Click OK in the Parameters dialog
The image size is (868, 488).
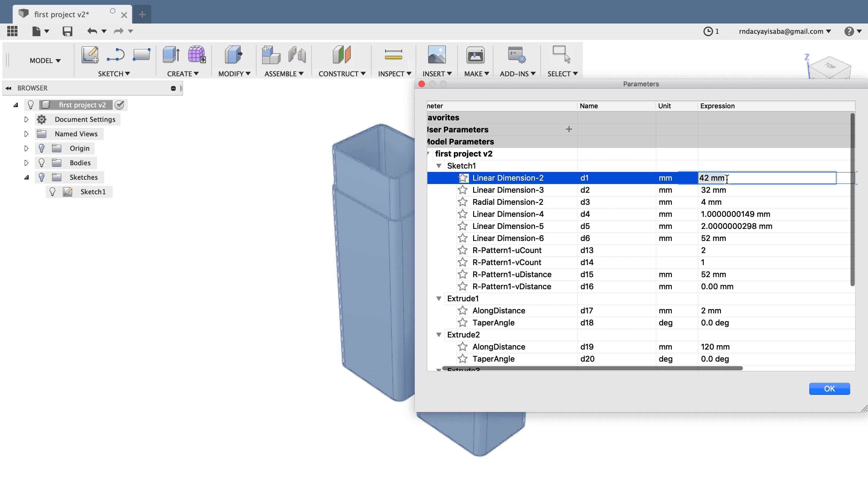[x=829, y=389]
